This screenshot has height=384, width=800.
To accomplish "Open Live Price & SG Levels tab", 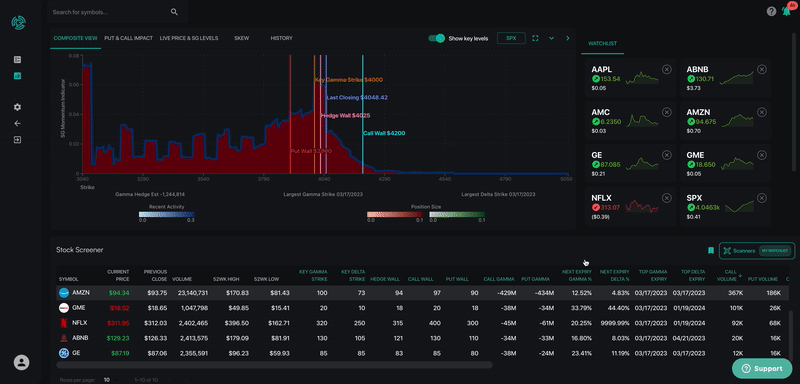I will coord(189,38).
